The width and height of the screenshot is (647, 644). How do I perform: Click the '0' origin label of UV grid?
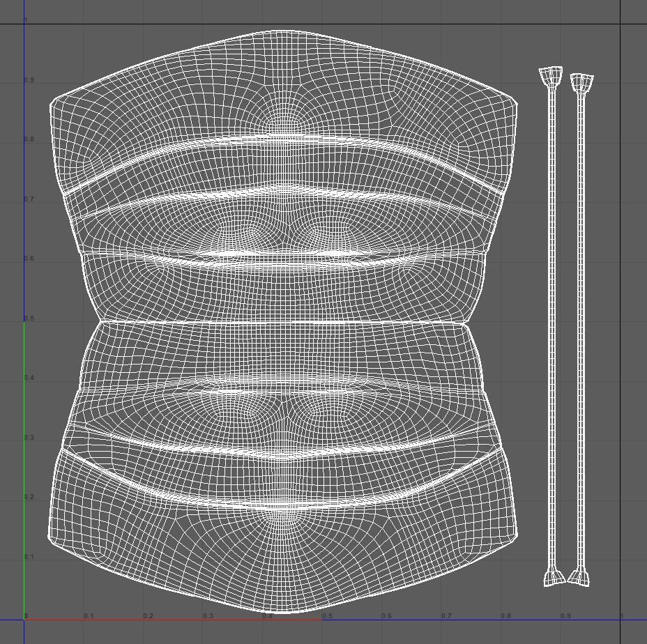coord(26,616)
